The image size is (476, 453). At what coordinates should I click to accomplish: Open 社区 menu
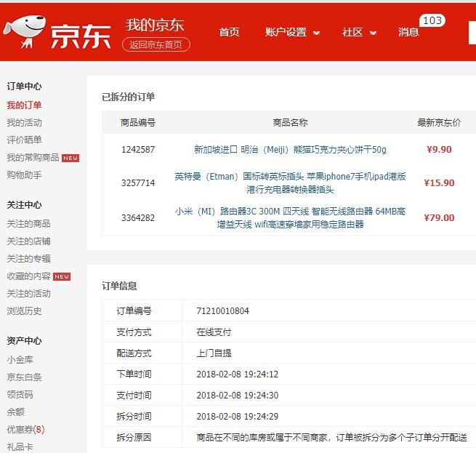pos(352,32)
